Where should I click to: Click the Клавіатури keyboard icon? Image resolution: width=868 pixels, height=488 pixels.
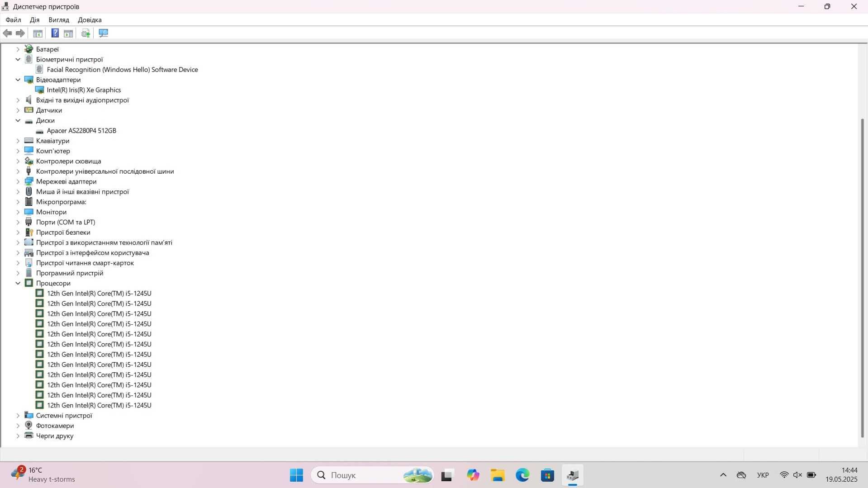(x=29, y=141)
